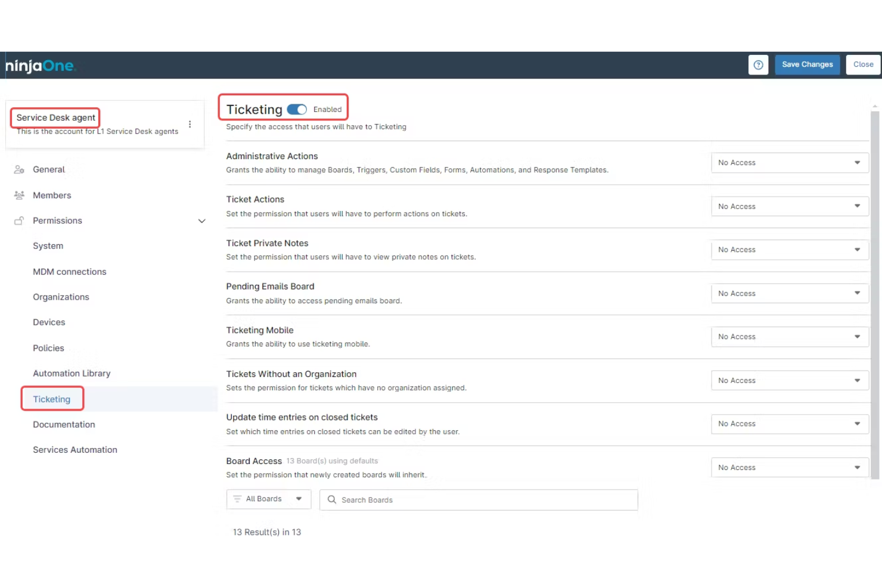The height and width of the screenshot is (588, 882).
Task: Click the filter icon in All Boards
Action: (237, 499)
